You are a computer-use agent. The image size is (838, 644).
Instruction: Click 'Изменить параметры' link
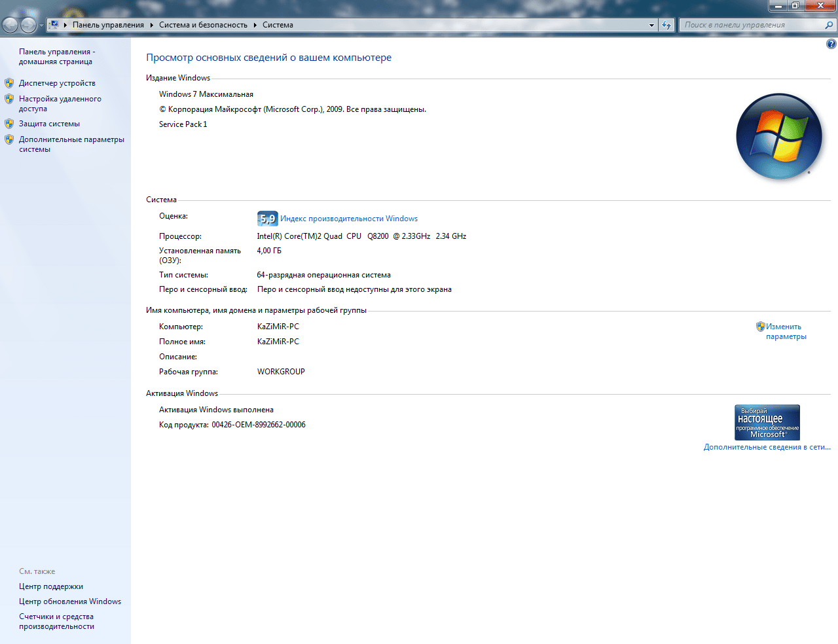[786, 331]
